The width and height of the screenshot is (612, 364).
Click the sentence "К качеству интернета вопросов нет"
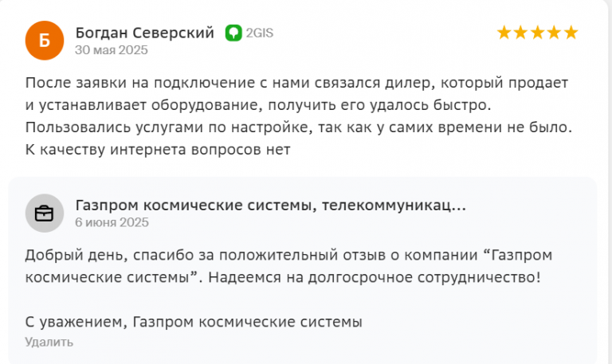point(158,150)
